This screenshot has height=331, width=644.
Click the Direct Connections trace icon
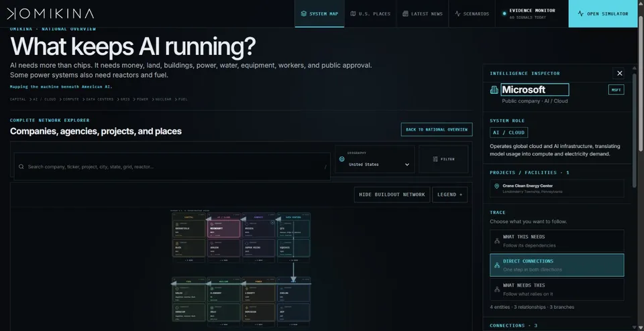coord(497,265)
